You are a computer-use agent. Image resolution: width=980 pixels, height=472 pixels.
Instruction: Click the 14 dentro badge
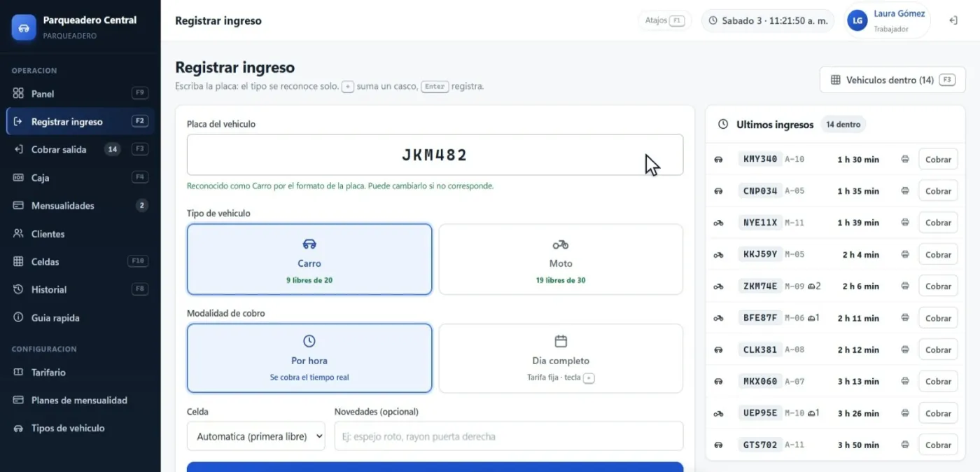pos(843,124)
